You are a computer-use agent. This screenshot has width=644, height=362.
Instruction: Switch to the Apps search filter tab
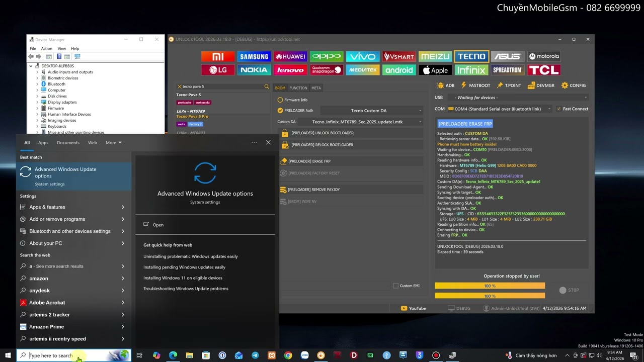pyautogui.click(x=43, y=142)
